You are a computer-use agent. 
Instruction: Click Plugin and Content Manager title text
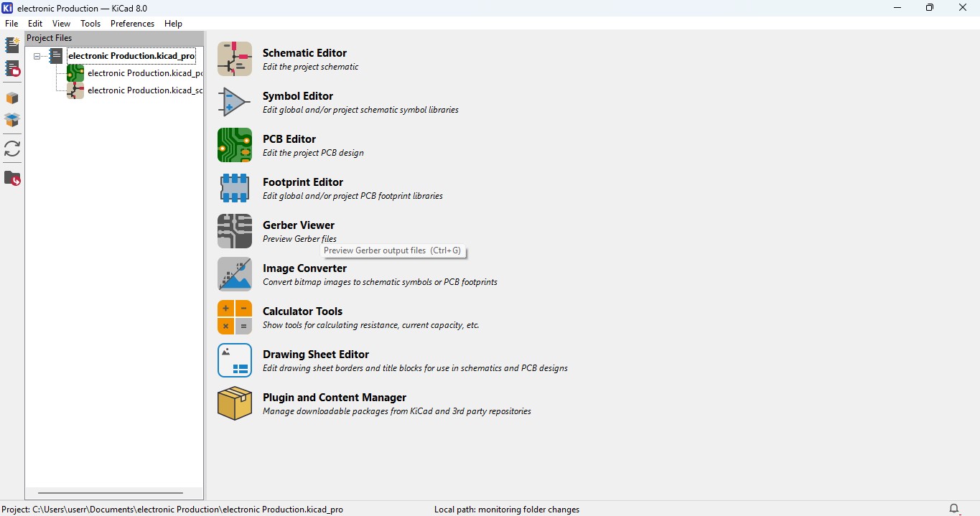tap(335, 398)
